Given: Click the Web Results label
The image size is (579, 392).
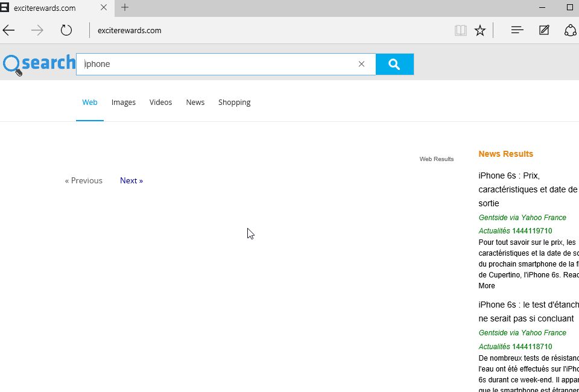Looking at the screenshot, I should click(437, 159).
